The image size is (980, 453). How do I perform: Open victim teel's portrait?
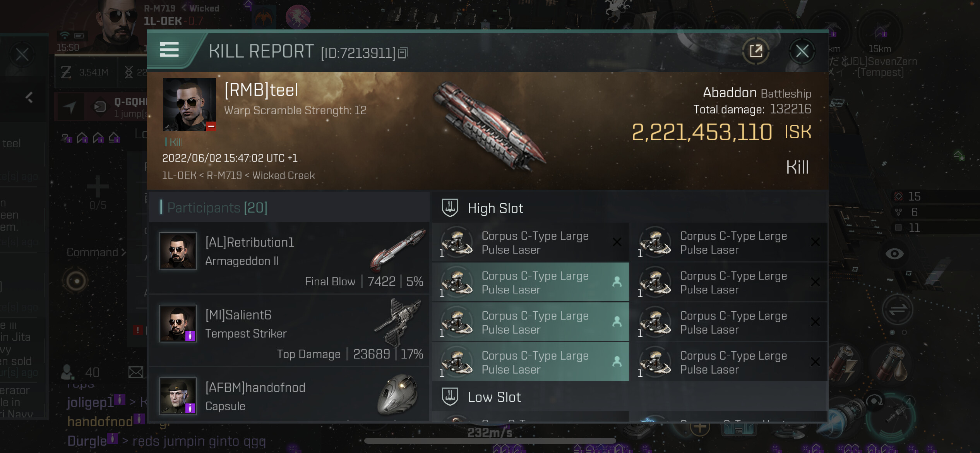(x=189, y=105)
